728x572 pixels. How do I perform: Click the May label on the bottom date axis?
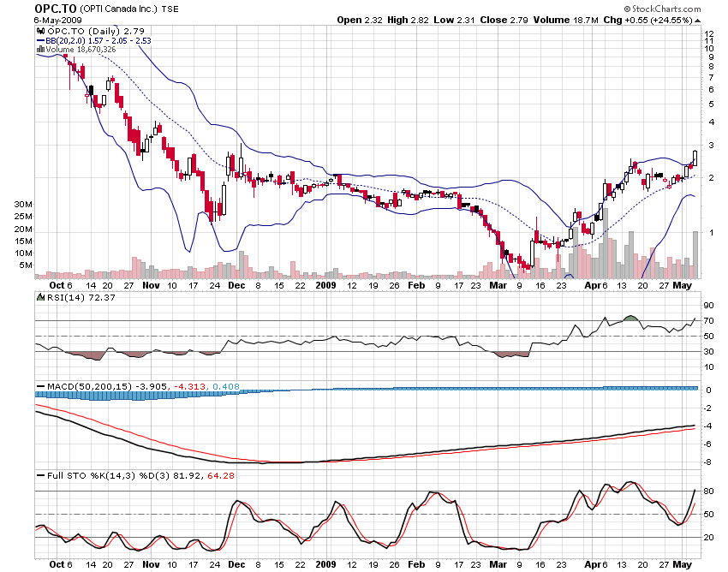pyautogui.click(x=682, y=564)
